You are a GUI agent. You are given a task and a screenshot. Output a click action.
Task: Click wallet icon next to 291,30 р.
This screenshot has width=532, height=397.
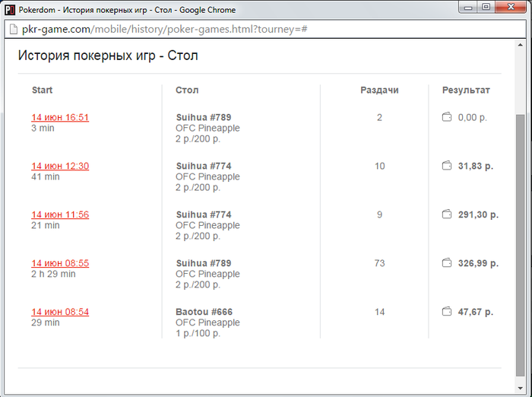coord(447,214)
